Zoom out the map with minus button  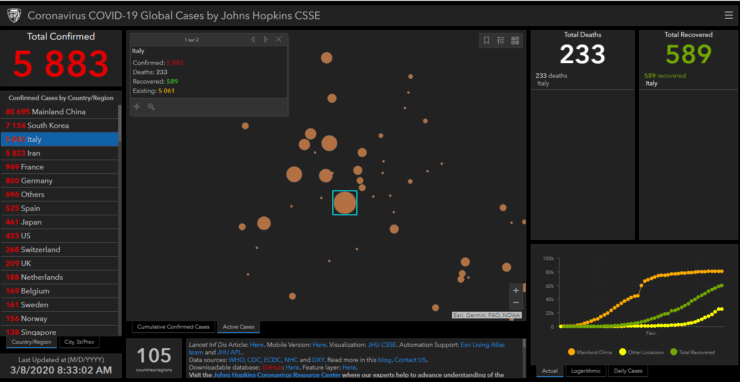(516, 302)
